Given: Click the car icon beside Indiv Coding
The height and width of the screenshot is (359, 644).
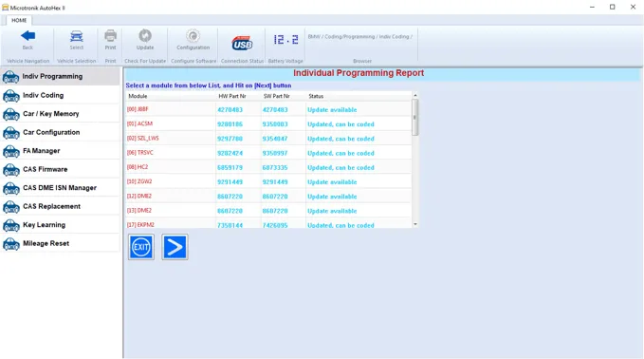Looking at the screenshot, I should (x=11, y=96).
